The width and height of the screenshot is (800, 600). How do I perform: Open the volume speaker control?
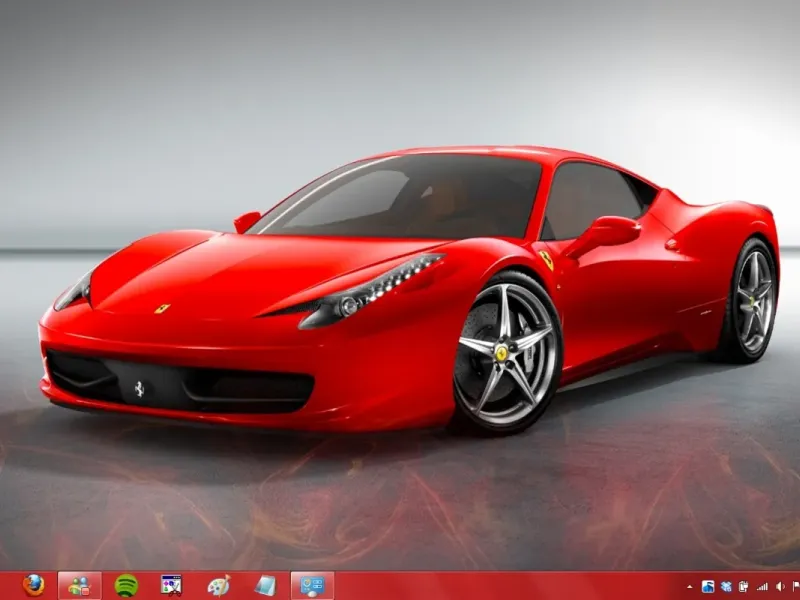pyautogui.click(x=779, y=586)
